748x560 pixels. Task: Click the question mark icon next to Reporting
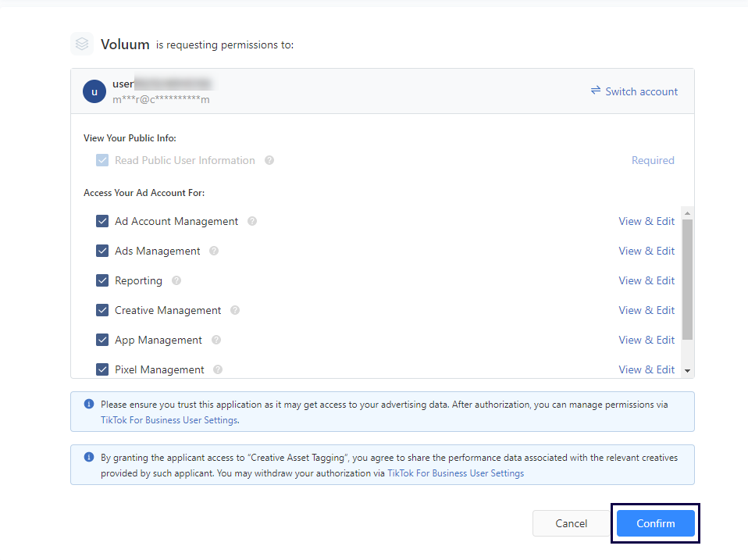176,280
